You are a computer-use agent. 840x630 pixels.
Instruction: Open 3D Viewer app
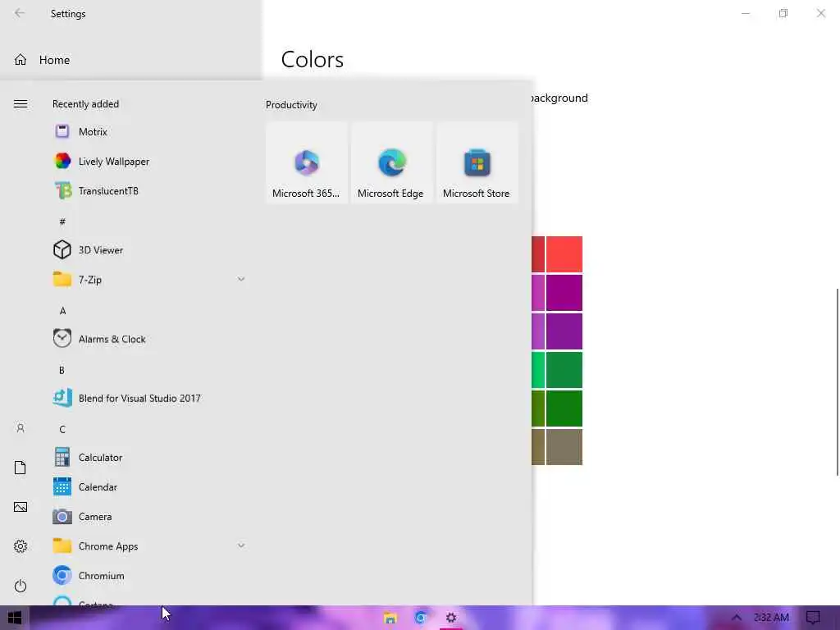(150, 250)
